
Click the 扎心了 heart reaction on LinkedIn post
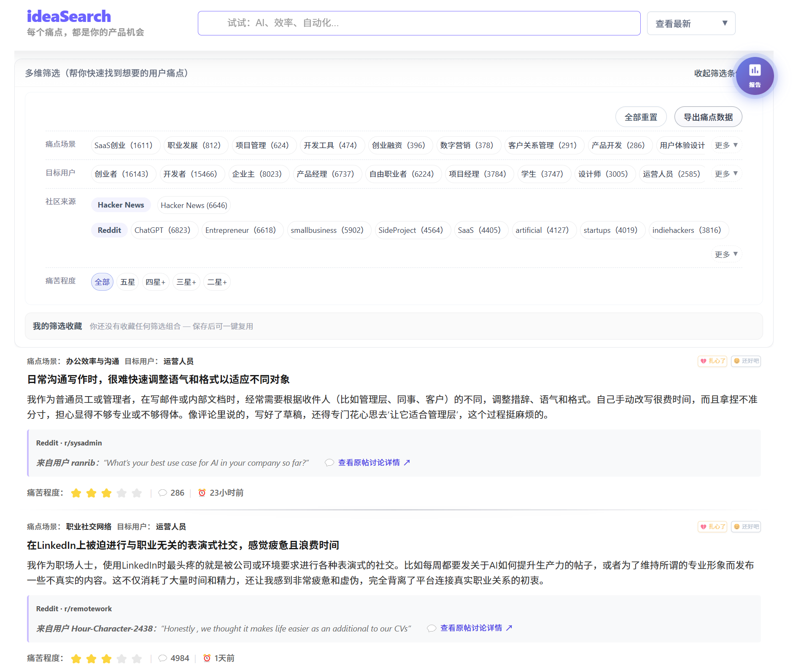[x=712, y=527]
